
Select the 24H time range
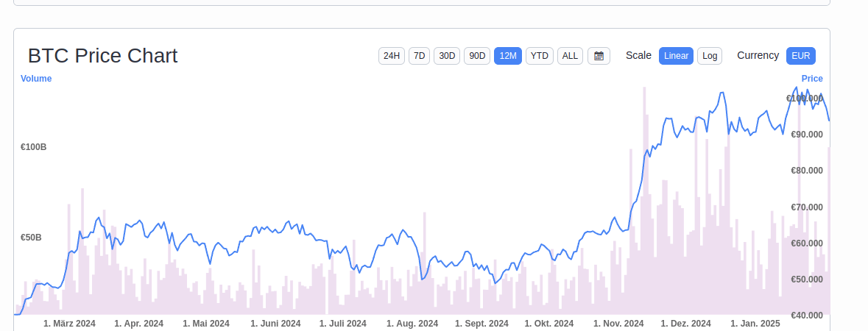(392, 56)
